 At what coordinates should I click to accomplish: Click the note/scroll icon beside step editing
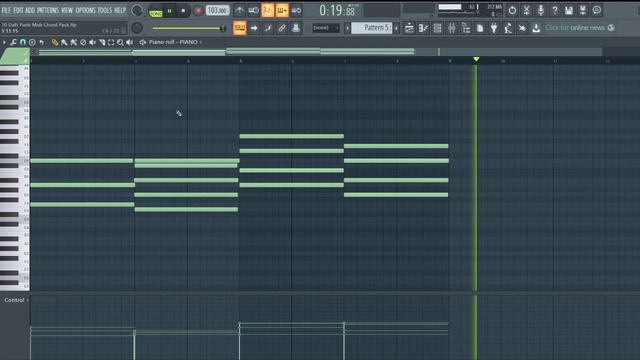coord(268,28)
